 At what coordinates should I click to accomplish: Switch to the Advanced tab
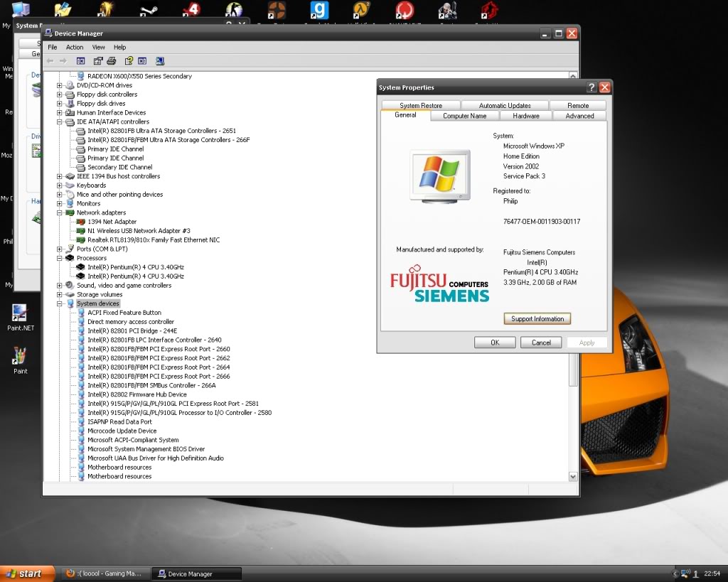[x=579, y=116]
